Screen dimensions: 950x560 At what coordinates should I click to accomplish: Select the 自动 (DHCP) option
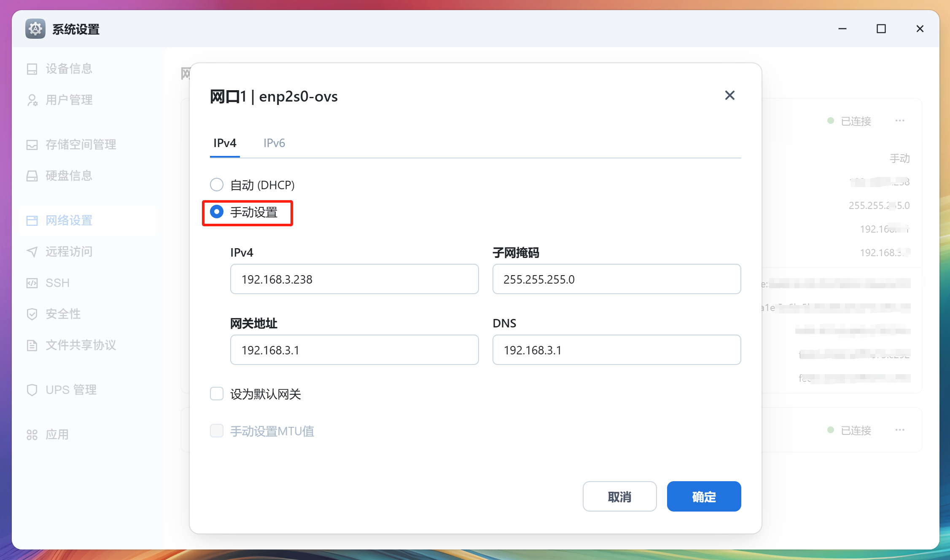[216, 185]
